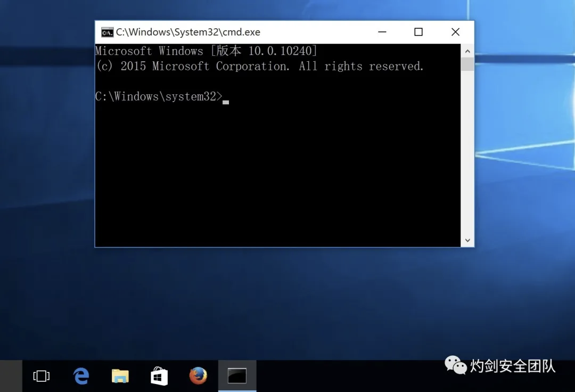Maximize the cmd.exe window
The width and height of the screenshot is (575, 392).
tap(418, 32)
